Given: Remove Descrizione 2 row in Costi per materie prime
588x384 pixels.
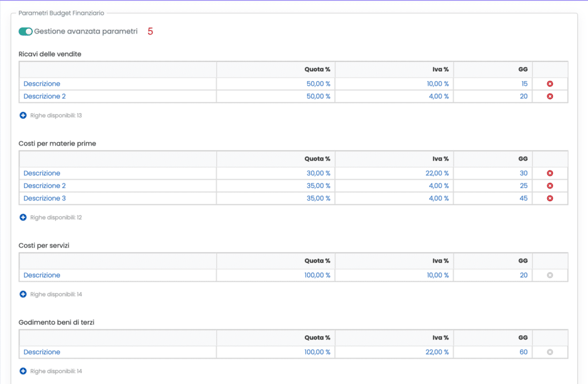Looking at the screenshot, I should 550,186.
